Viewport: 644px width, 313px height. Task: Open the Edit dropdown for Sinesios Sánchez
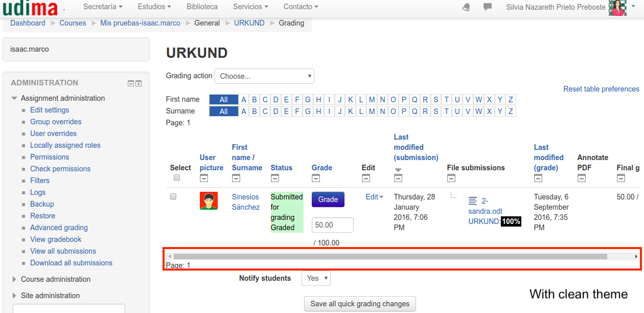[374, 197]
